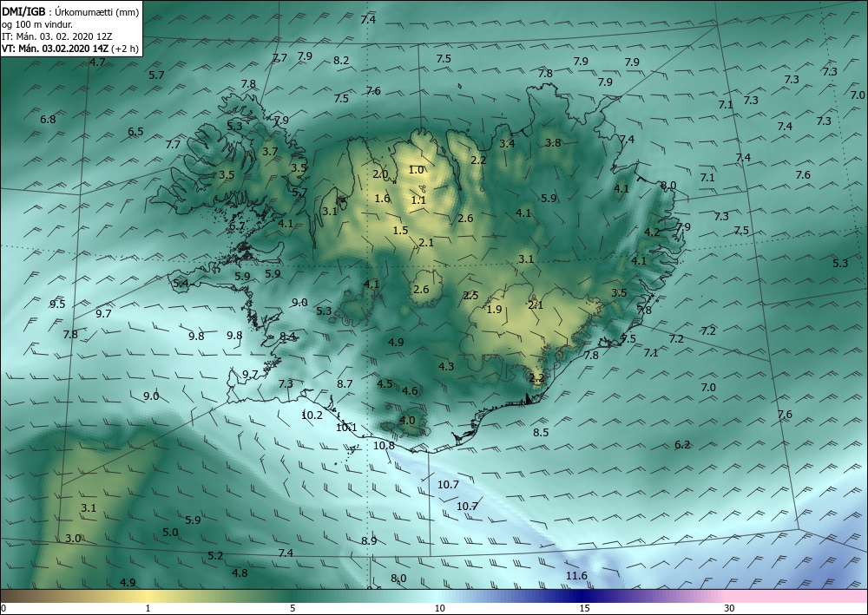Click the color scale tick label 0

3,608
